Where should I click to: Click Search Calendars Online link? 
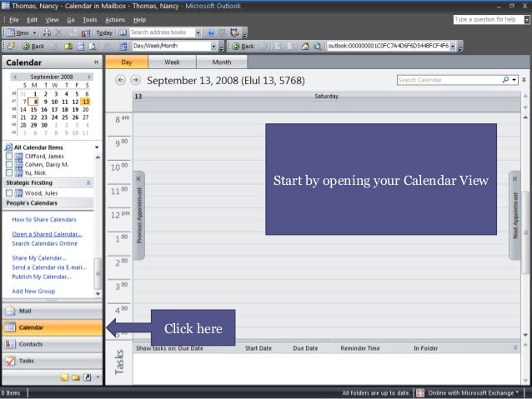pos(45,243)
